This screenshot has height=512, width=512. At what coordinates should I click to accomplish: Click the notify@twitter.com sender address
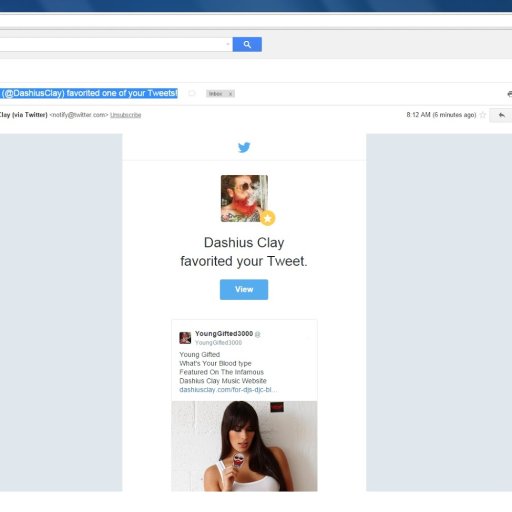79,115
